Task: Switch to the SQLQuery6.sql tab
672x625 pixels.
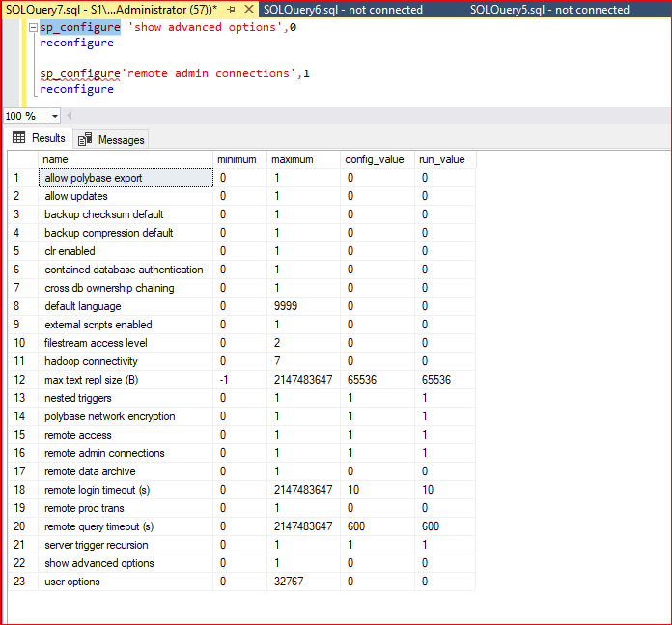Action: (x=342, y=10)
